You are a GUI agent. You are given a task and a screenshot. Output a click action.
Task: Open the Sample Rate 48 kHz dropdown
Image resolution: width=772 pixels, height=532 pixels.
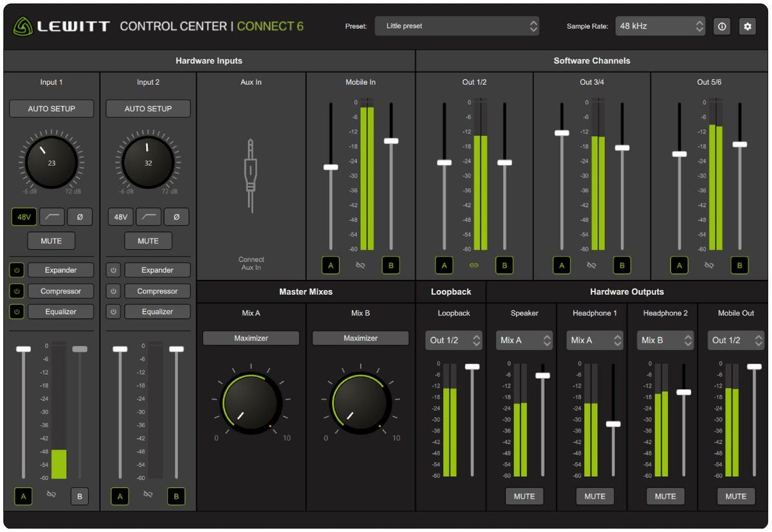click(x=660, y=26)
